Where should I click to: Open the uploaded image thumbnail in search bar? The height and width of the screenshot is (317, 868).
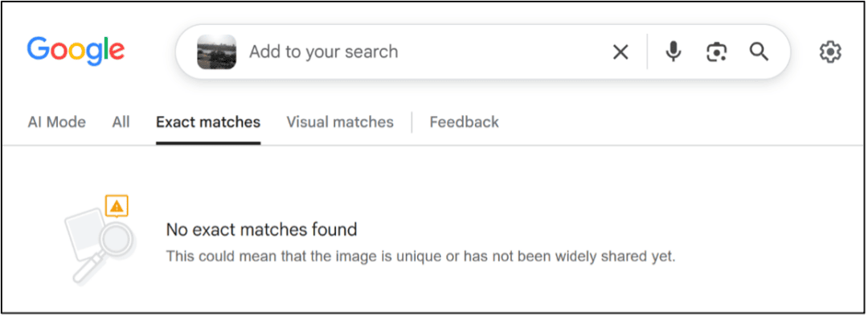[x=217, y=52]
